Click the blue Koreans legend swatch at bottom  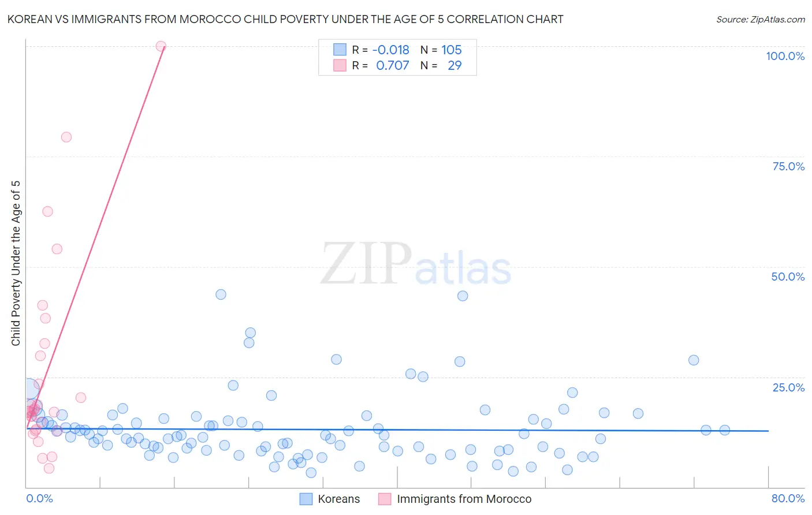click(306, 499)
